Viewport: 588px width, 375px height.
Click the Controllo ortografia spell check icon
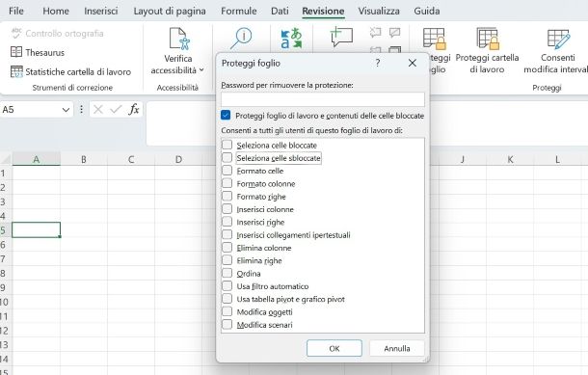[16, 33]
